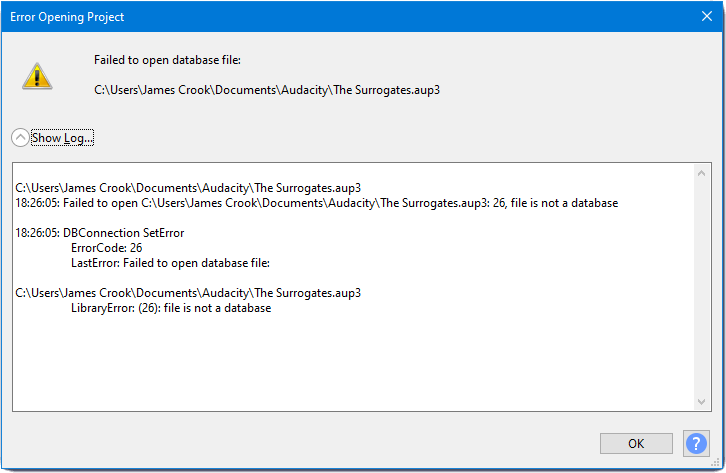The width and height of the screenshot is (726, 473).
Task: Click 'LibraryError: (26): file is not a database'
Action: pyautogui.click(x=171, y=308)
